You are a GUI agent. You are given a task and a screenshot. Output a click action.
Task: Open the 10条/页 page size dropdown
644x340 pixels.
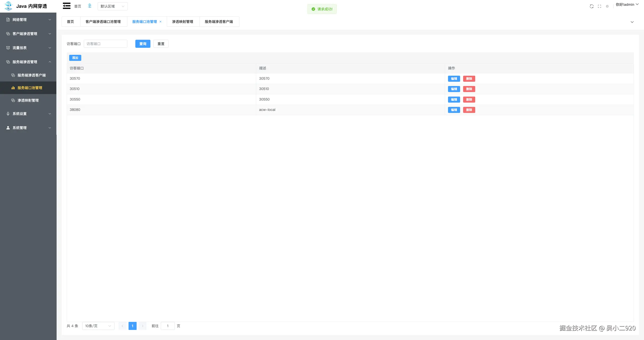[98, 326]
